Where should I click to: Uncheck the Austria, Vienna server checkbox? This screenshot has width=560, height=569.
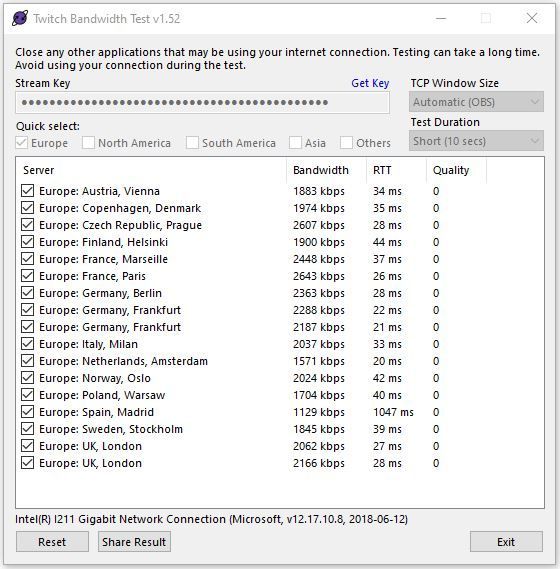28,191
